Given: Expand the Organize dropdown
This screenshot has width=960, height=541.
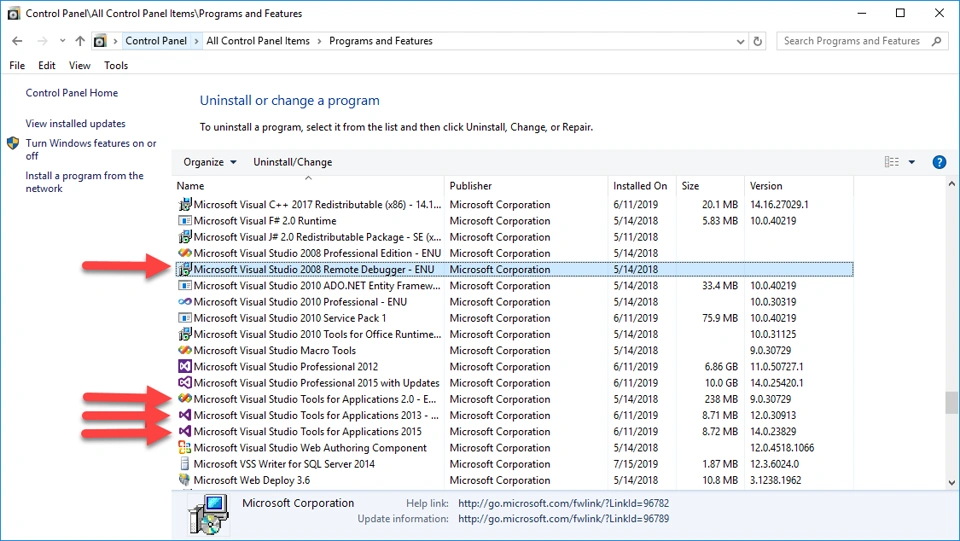Looking at the screenshot, I should click(x=210, y=162).
